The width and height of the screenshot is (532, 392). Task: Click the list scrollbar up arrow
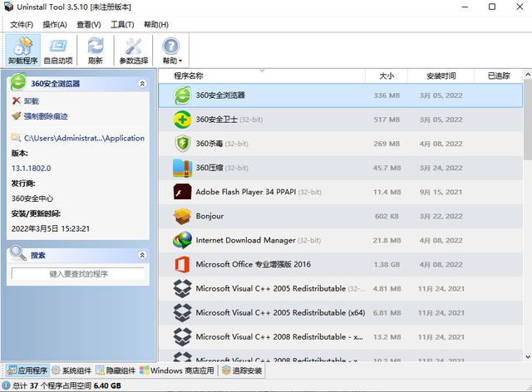(x=528, y=75)
